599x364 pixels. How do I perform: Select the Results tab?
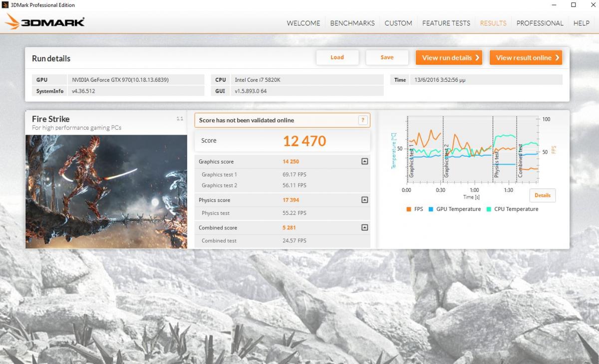click(493, 23)
